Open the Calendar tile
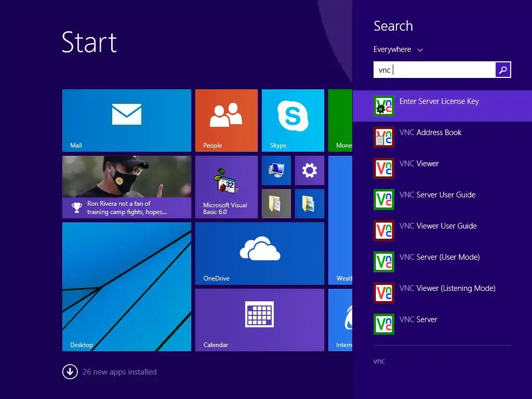Screen dimensions: 532x399 260,320
